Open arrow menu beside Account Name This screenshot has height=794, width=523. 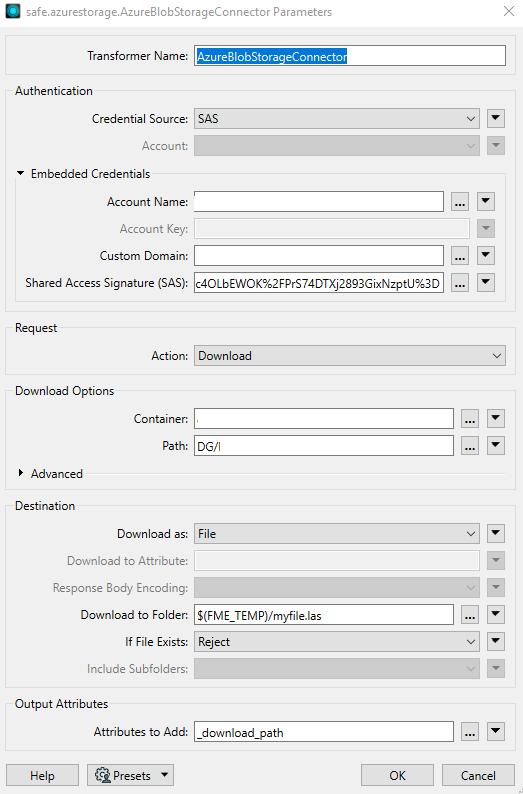click(486, 202)
